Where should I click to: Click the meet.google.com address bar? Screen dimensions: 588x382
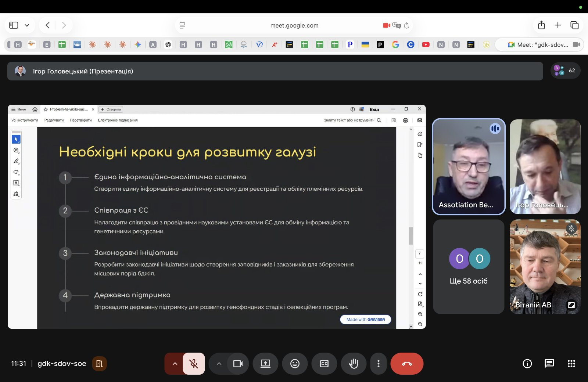pyautogui.click(x=294, y=25)
